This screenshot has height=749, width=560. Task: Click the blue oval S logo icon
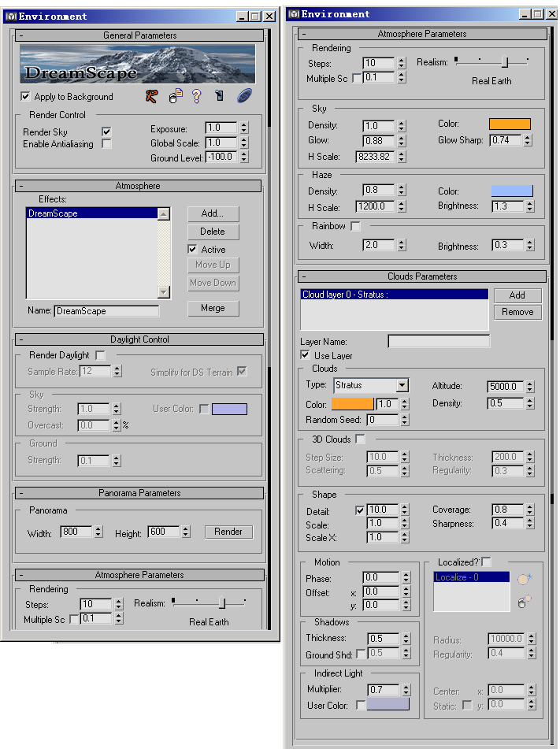pos(244,96)
